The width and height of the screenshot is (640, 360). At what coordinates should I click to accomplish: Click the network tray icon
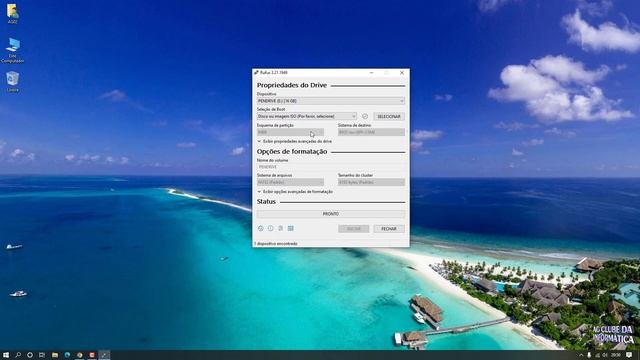[x=598, y=355]
